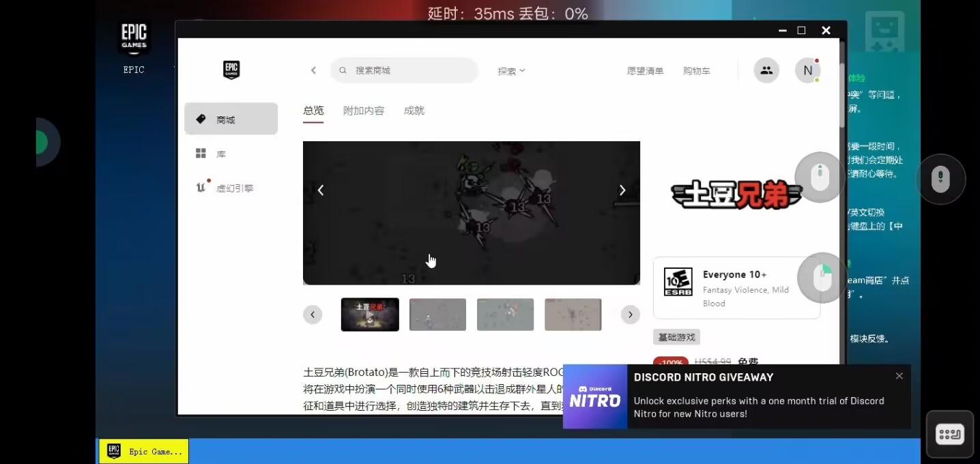Focus the 搜索商城 search field

[x=404, y=70]
